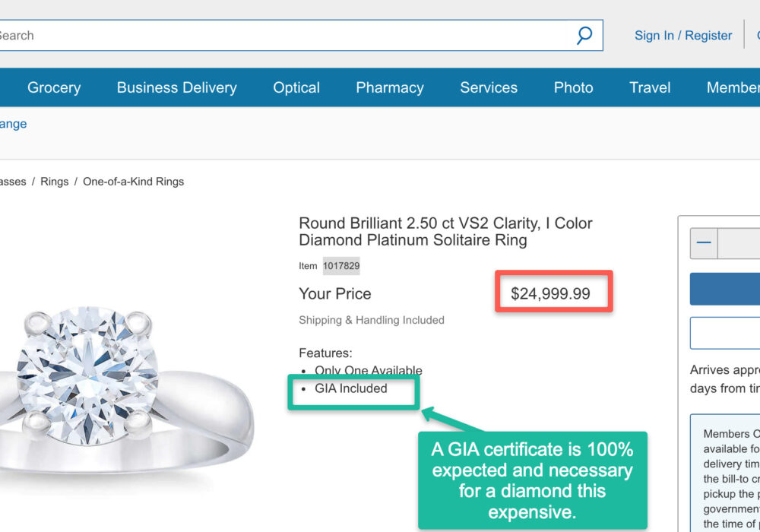Click the white outlined button under blue button
760x532 pixels.
pos(726,333)
